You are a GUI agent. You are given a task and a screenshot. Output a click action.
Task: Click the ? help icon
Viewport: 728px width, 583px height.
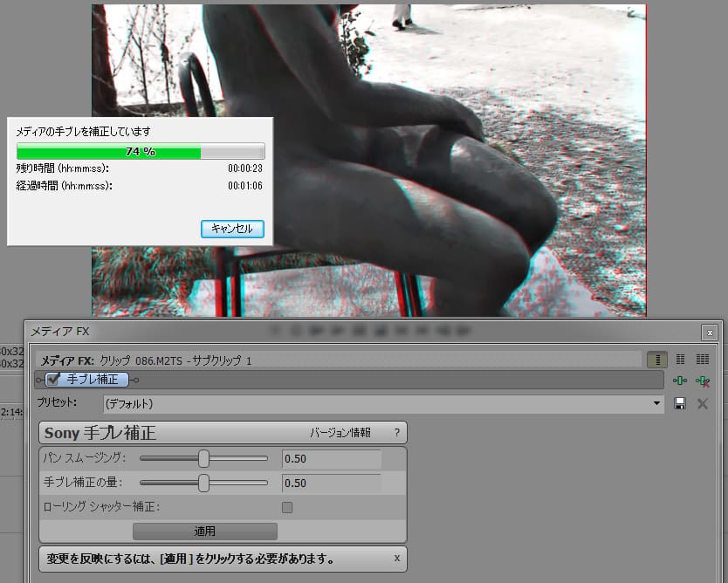pos(396,433)
